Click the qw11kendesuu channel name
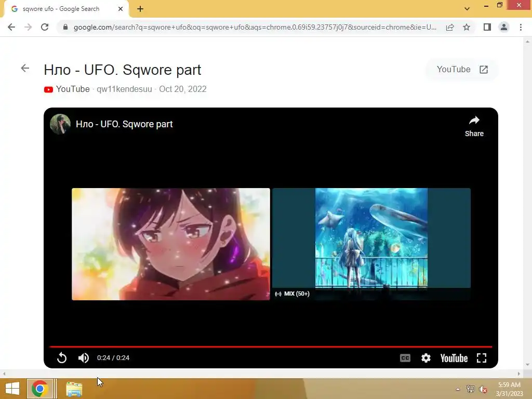The width and height of the screenshot is (532, 399). click(124, 89)
